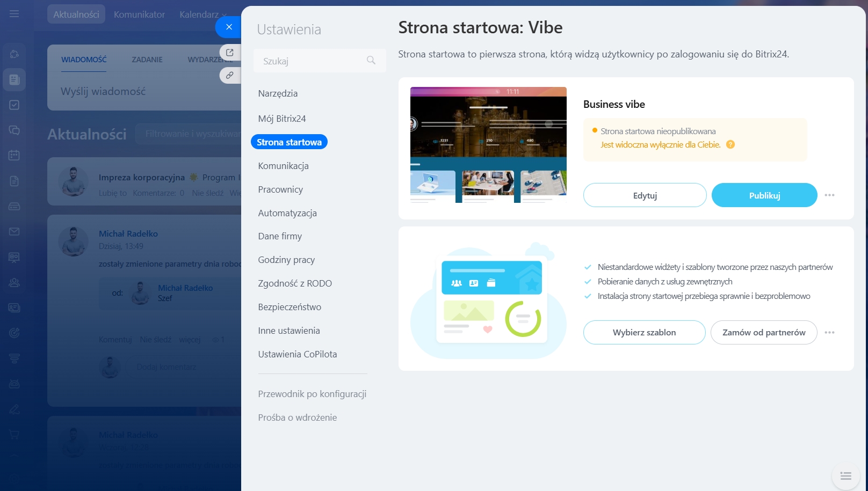
Task: Select Komunikacja in settings menu
Action: pyautogui.click(x=283, y=166)
